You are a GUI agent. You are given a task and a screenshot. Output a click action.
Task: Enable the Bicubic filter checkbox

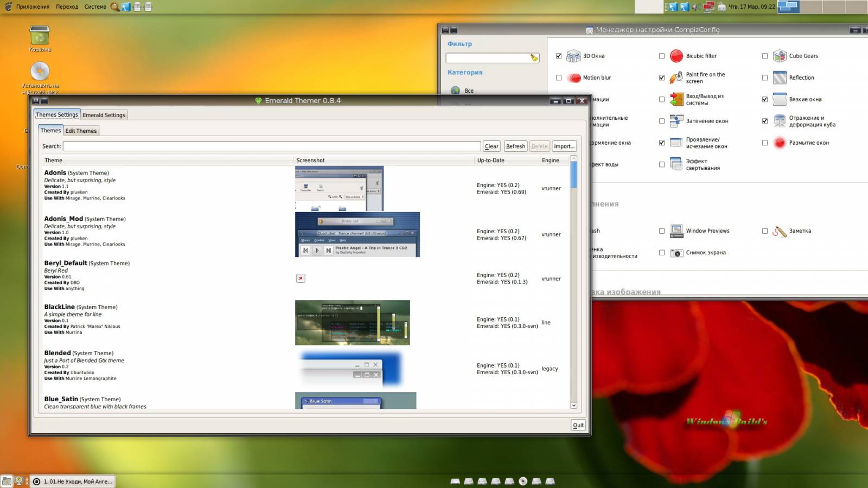[662, 56]
